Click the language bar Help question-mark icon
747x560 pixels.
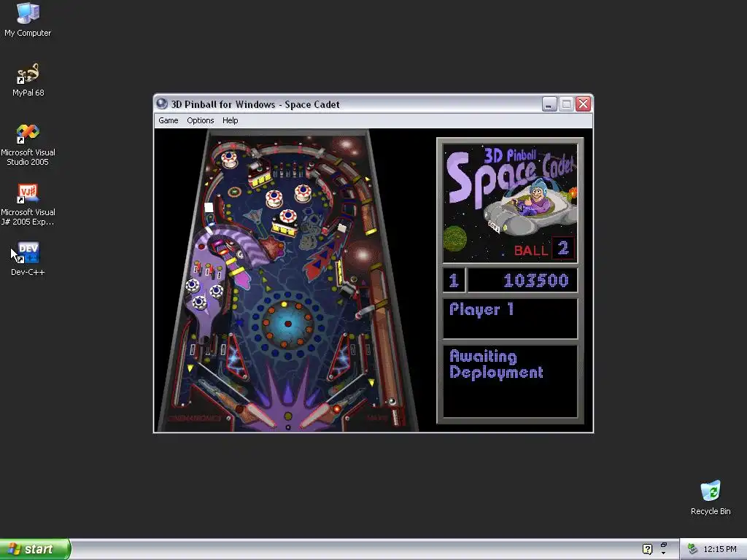[648, 550]
